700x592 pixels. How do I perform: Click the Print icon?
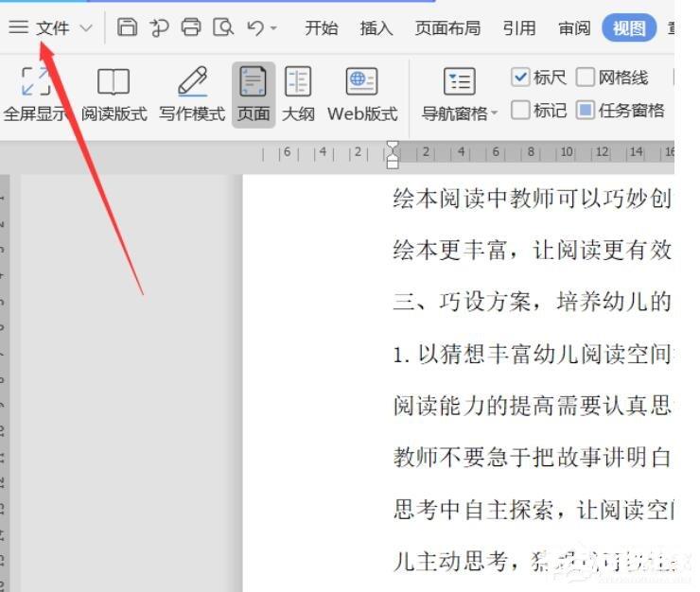[x=191, y=27]
